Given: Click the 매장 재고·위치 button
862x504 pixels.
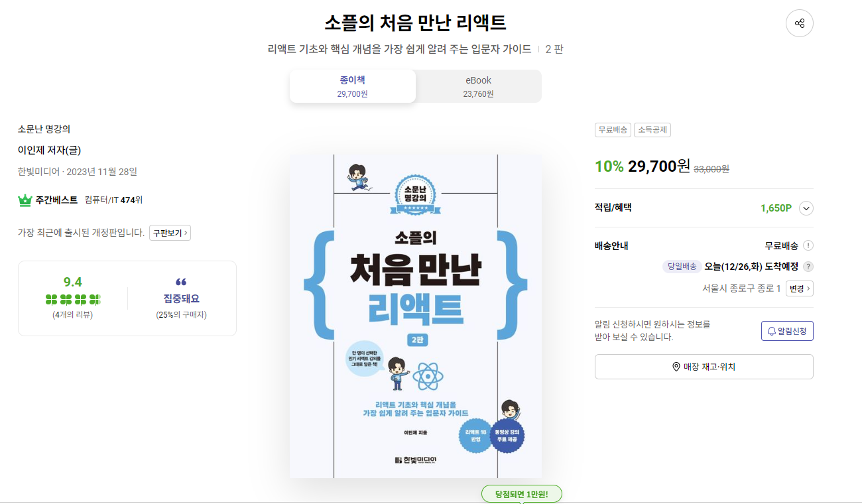Looking at the screenshot, I should pyautogui.click(x=704, y=367).
